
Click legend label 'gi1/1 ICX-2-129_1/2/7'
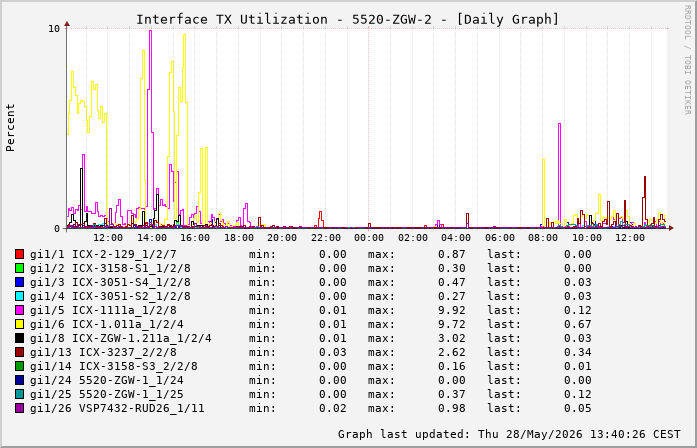coord(103,254)
